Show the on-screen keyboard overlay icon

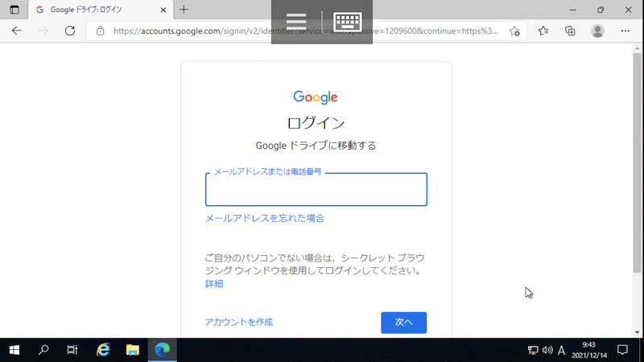click(x=348, y=22)
